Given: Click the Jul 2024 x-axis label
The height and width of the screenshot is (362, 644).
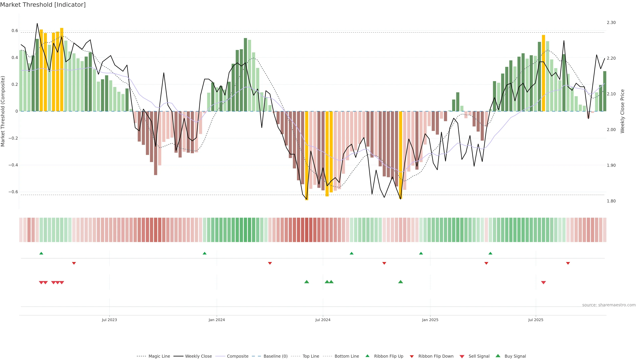Looking at the screenshot, I should tap(323, 320).
